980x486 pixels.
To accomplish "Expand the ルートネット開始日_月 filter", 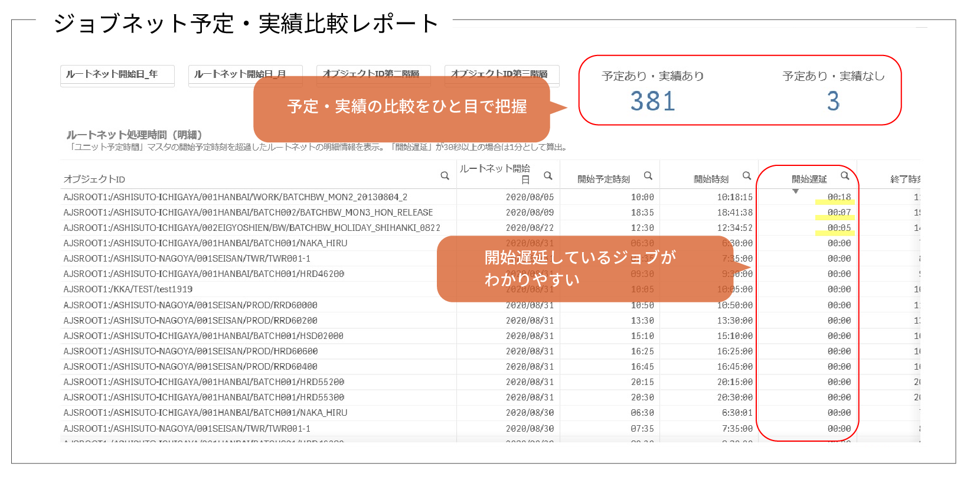I will [x=245, y=74].
